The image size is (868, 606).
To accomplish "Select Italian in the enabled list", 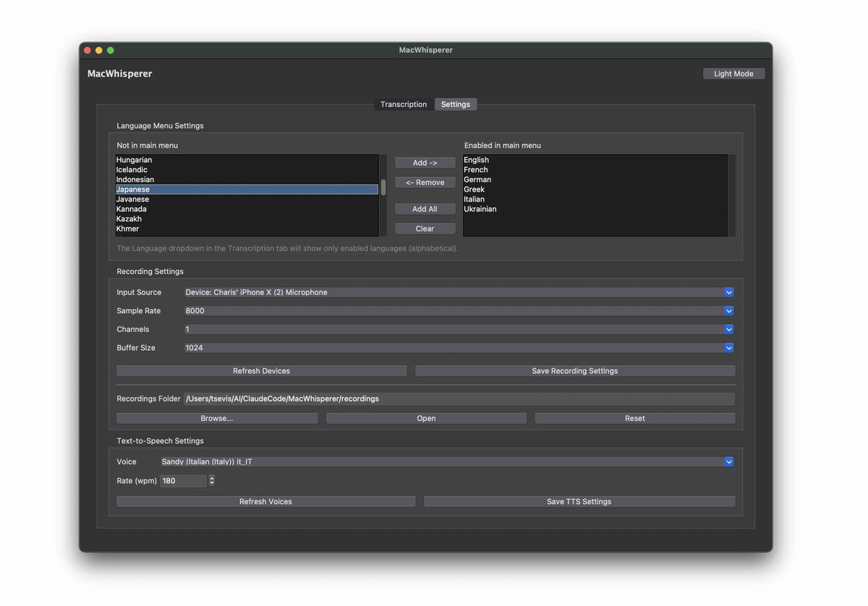I will (x=595, y=199).
